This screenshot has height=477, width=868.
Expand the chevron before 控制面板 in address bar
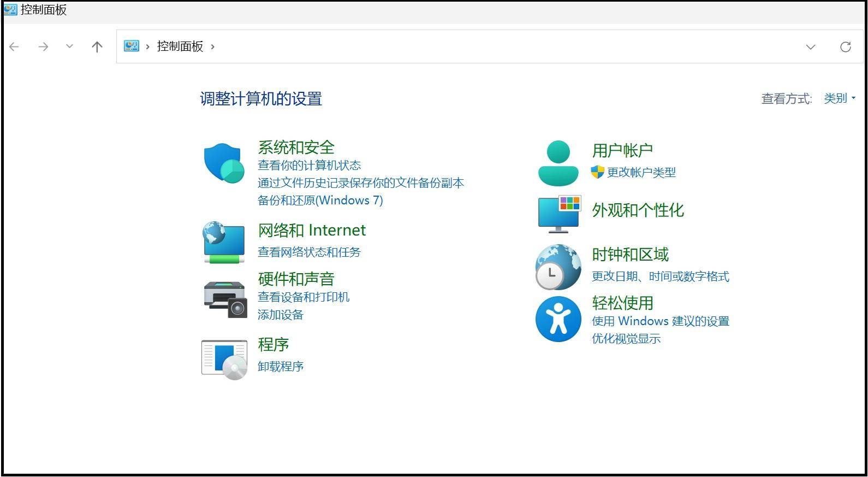click(147, 46)
